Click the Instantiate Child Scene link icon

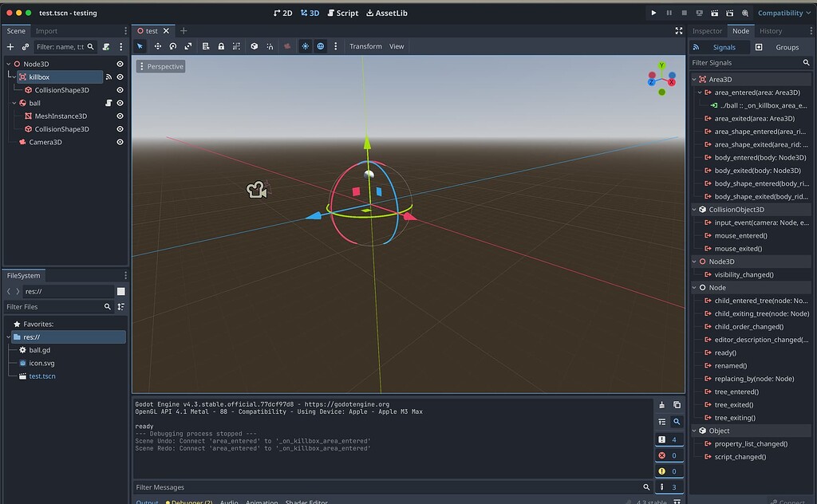pos(25,47)
